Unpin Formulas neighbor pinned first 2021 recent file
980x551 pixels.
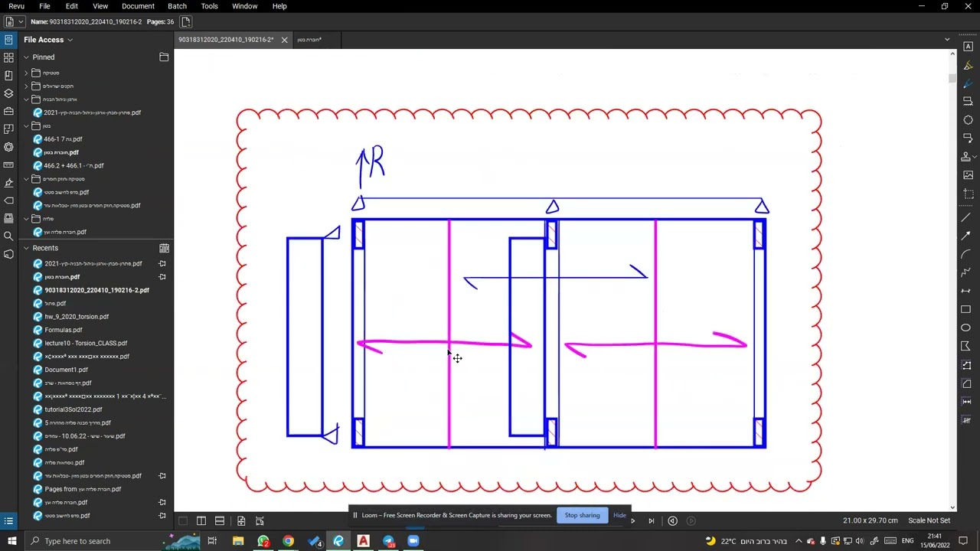(x=162, y=263)
